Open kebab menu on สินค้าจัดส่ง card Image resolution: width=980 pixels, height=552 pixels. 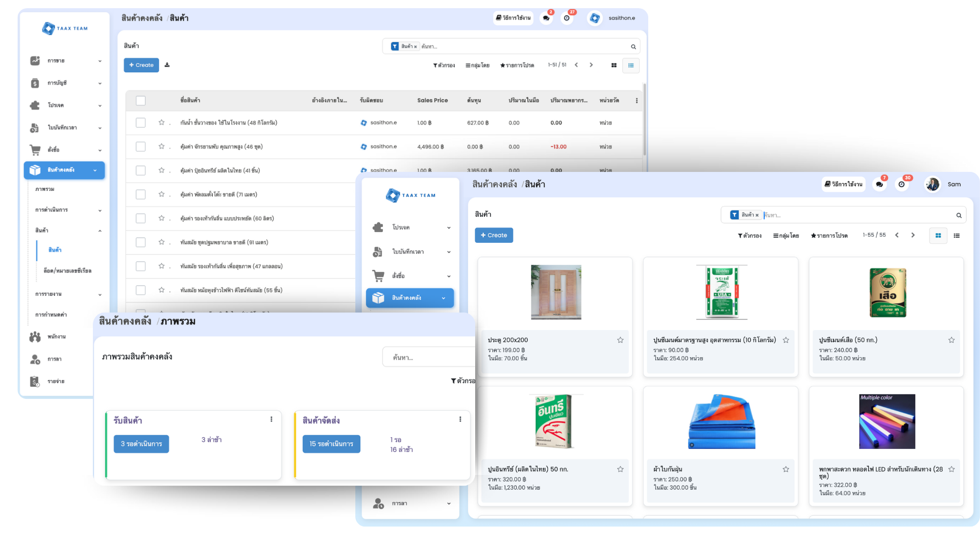click(x=460, y=419)
